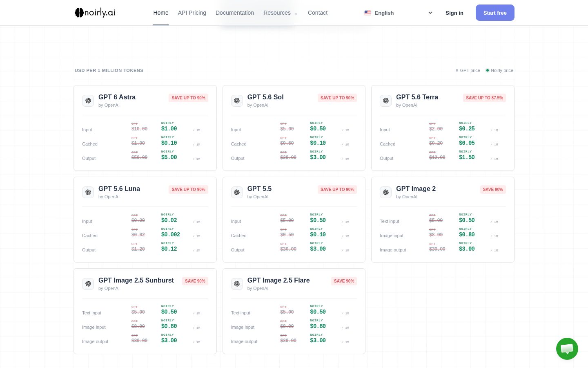
Task: Click SAVE UP TO 90% badge on GPT 5.6 Sol
Action: click(x=337, y=98)
